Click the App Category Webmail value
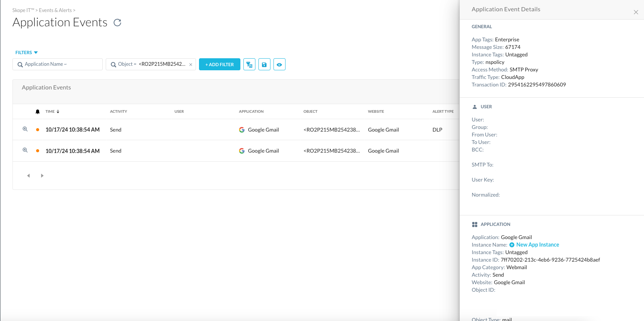This screenshot has width=644, height=321. 516,267
